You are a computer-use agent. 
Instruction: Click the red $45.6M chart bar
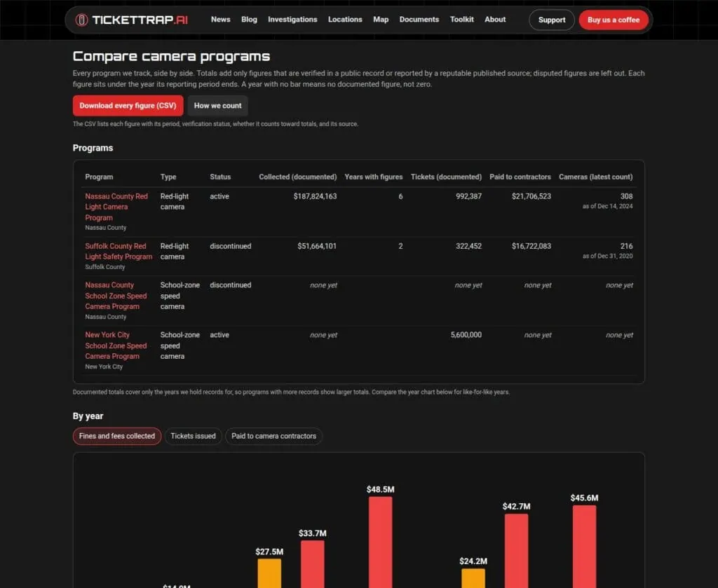584,547
